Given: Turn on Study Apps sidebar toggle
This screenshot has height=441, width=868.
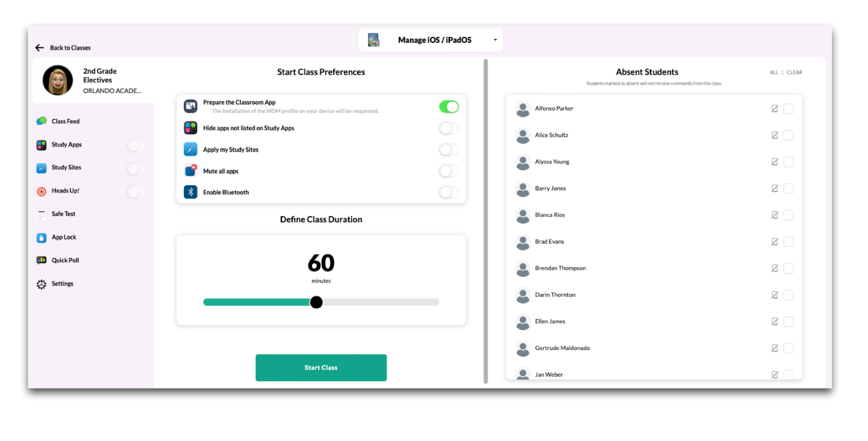Looking at the screenshot, I should [x=136, y=145].
